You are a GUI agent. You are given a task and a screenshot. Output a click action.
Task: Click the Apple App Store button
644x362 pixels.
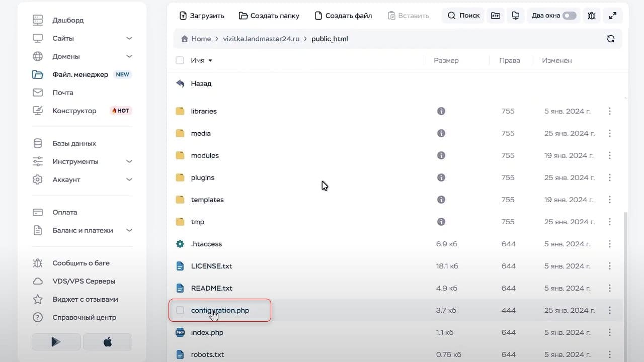[107, 342]
